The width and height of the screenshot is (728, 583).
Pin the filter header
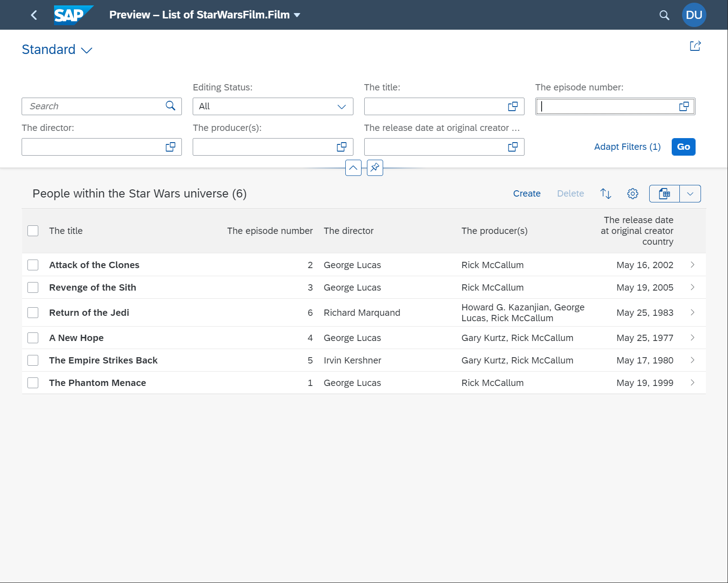(x=375, y=168)
